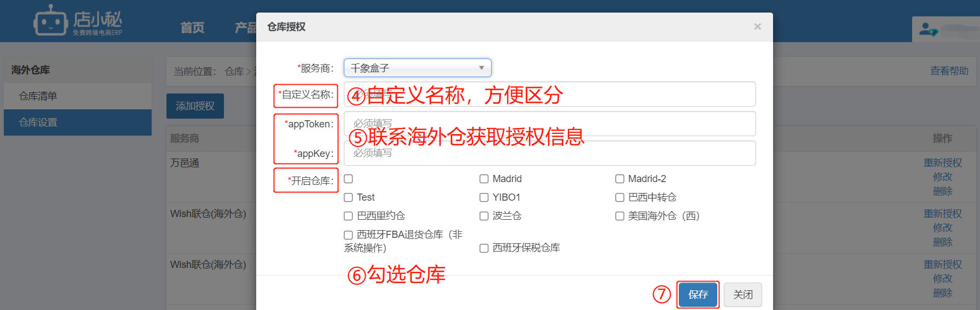Open the 首页 top menu item

click(192, 27)
